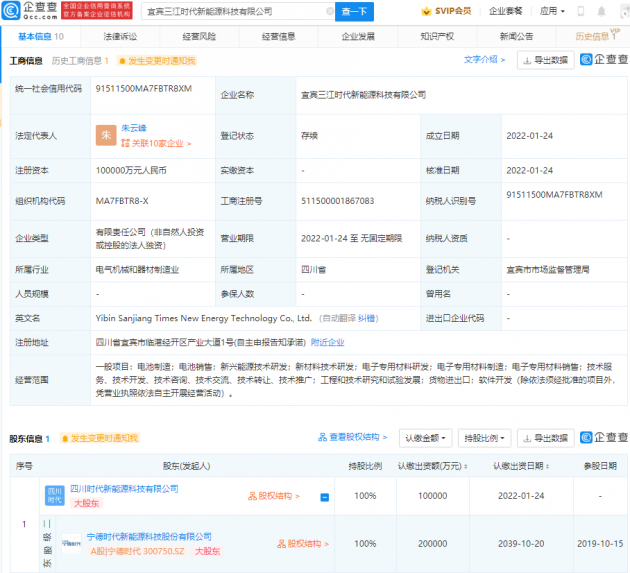Export 工商信息 data with 导出数据

click(546, 60)
